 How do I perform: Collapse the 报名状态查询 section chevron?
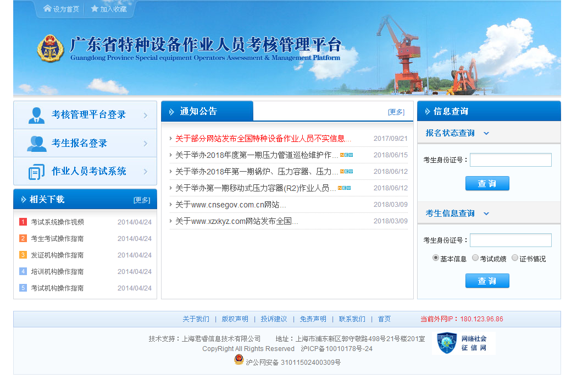(486, 133)
